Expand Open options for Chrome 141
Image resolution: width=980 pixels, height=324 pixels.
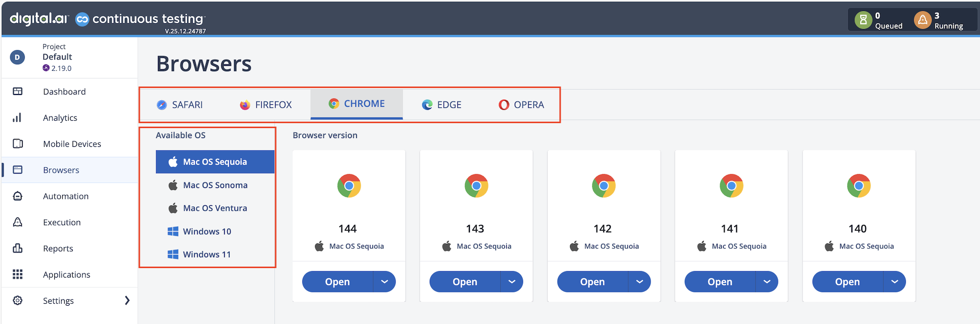(767, 281)
